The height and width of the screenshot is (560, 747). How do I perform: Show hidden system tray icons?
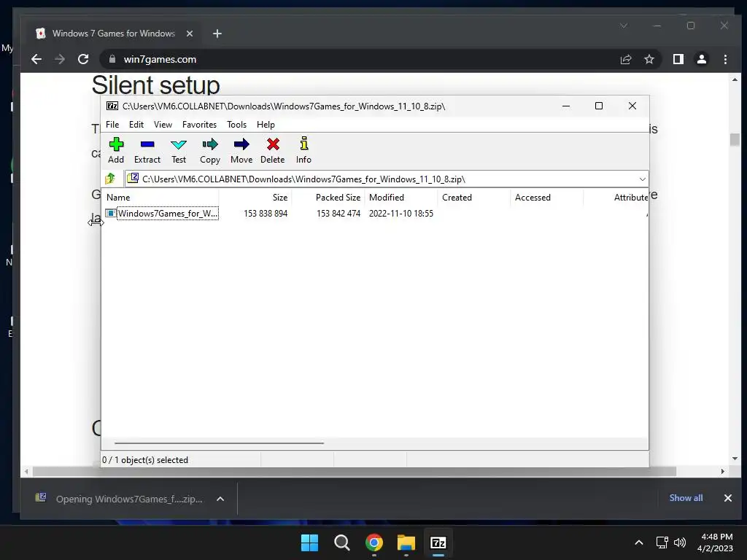[639, 542]
